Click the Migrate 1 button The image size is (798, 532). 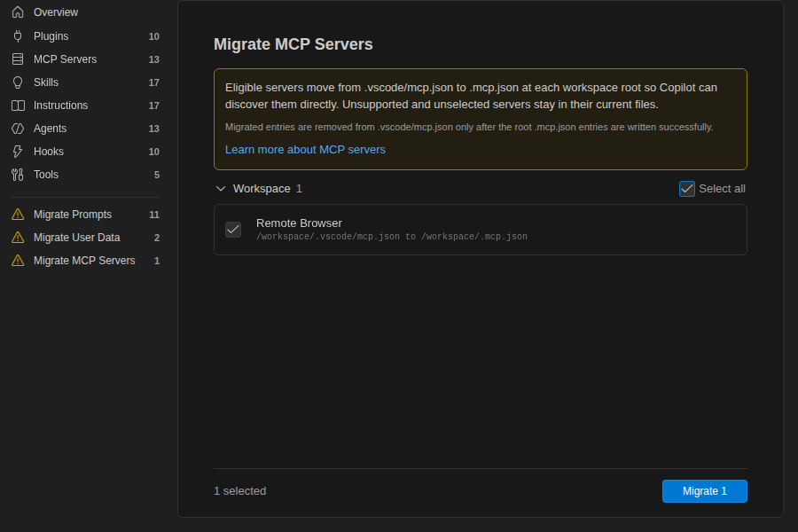coord(704,491)
